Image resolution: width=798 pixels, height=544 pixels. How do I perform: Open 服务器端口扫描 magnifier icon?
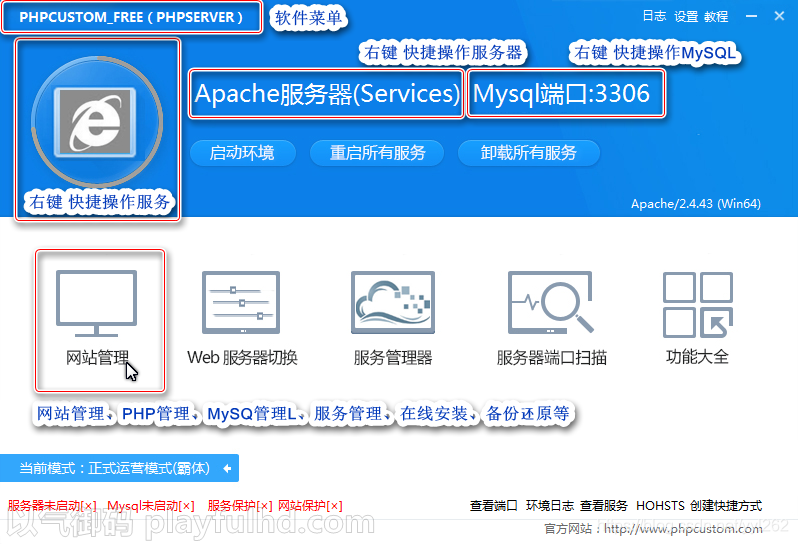551,302
